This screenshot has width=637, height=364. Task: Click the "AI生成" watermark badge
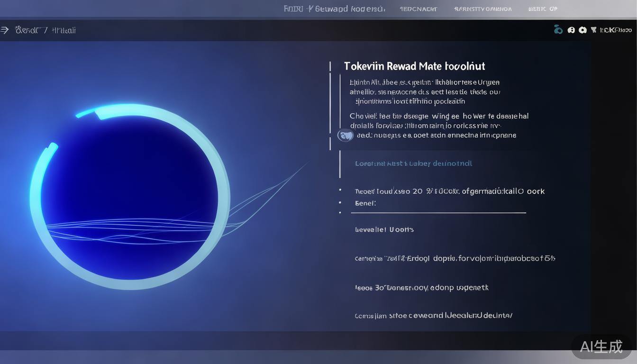coord(601,346)
